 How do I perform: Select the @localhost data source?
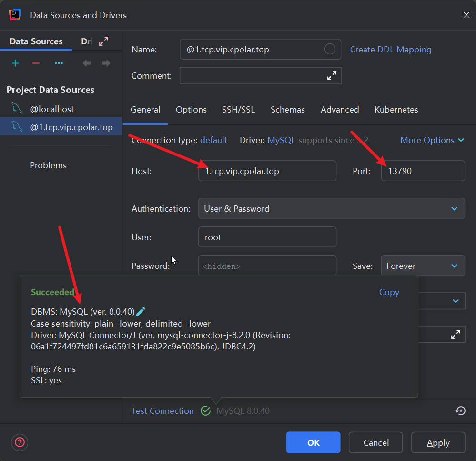[61, 109]
